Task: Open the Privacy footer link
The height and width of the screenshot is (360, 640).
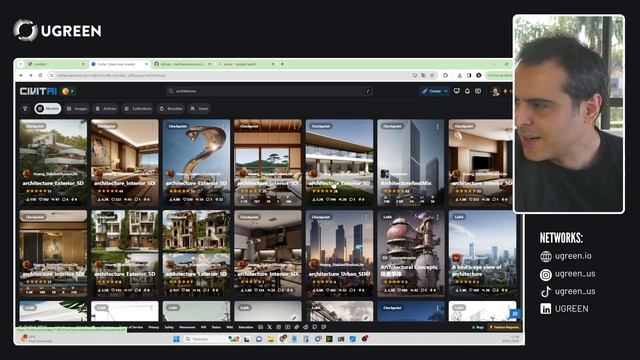Action: tap(153, 327)
